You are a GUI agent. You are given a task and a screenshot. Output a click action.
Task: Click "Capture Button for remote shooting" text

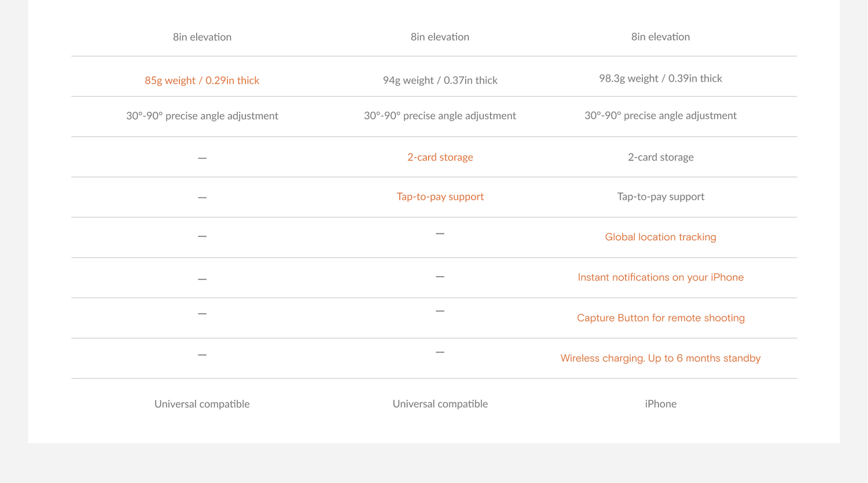click(660, 318)
